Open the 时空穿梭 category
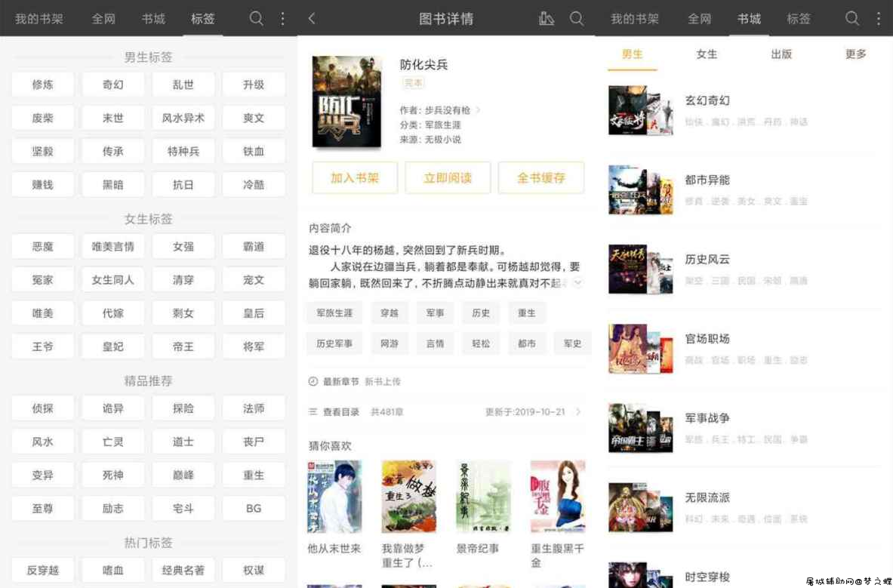Screen dimensions: 893x588 (744, 575)
